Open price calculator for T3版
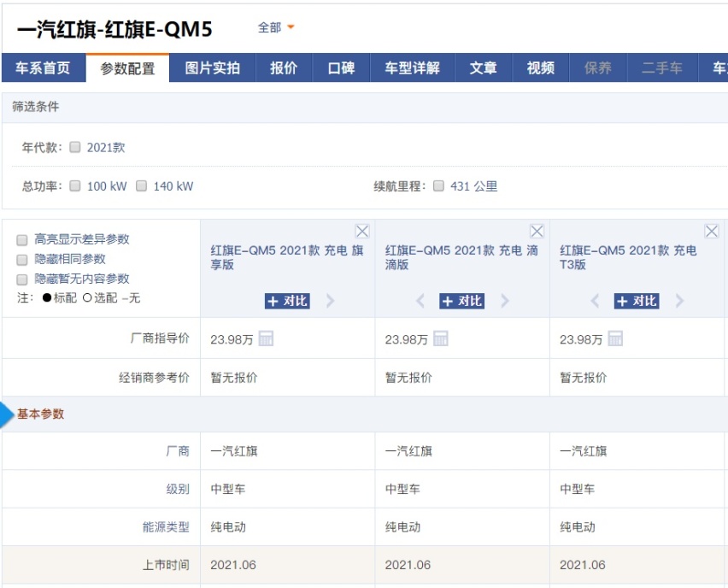The height and width of the screenshot is (588, 728). coord(615,338)
